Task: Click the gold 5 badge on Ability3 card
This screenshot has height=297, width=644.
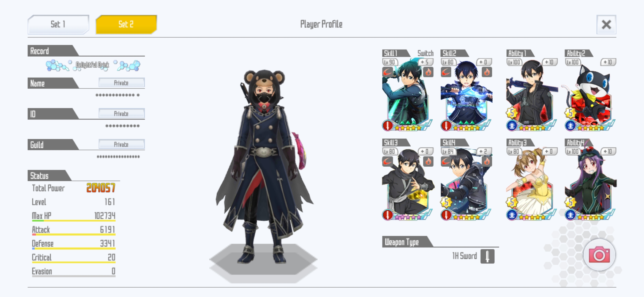Action: click(512, 202)
